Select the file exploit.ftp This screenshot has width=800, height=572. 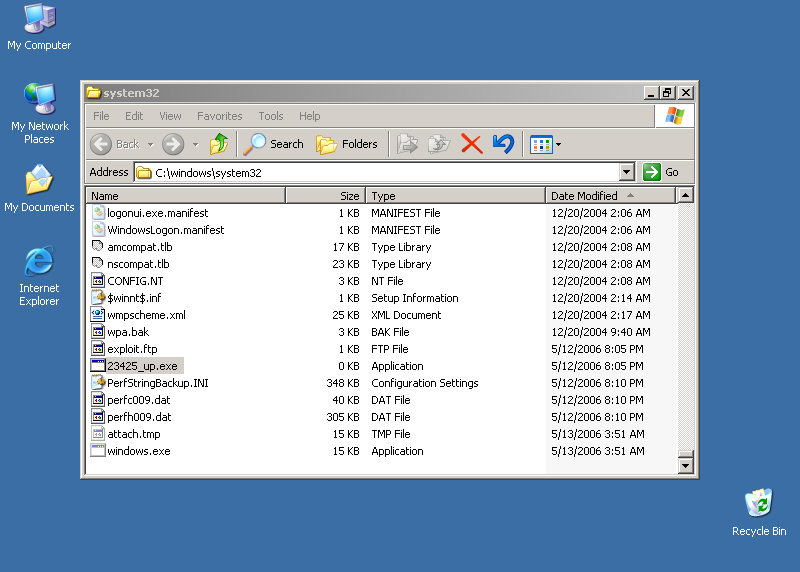coord(132,349)
